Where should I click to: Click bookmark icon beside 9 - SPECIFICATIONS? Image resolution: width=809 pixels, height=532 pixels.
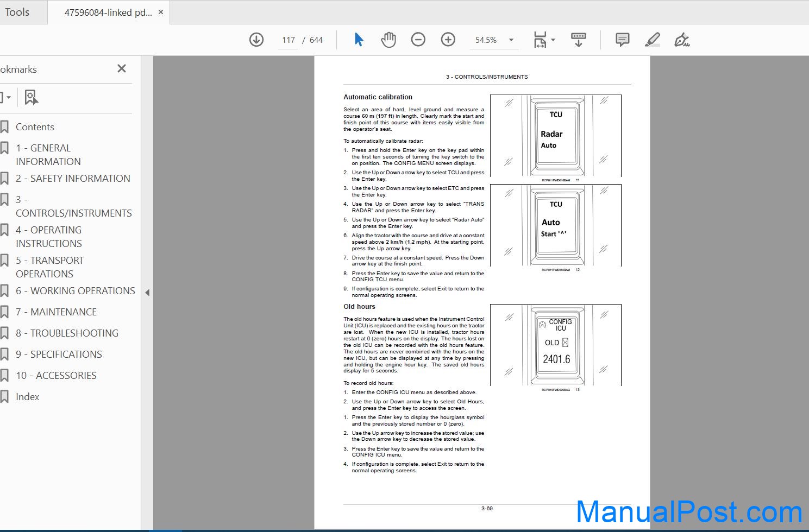[4, 354]
